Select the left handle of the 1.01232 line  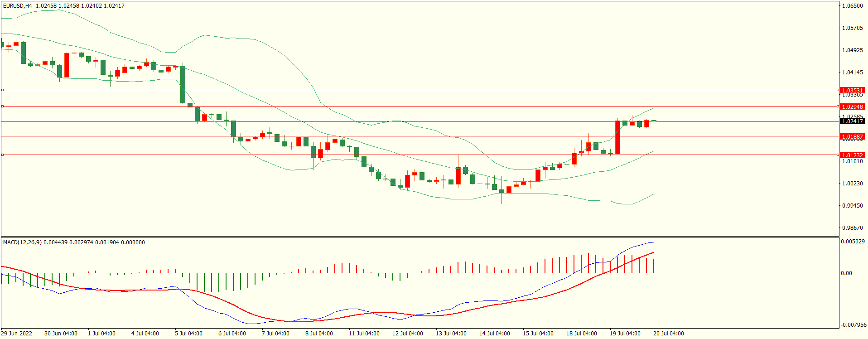[x=2, y=155]
